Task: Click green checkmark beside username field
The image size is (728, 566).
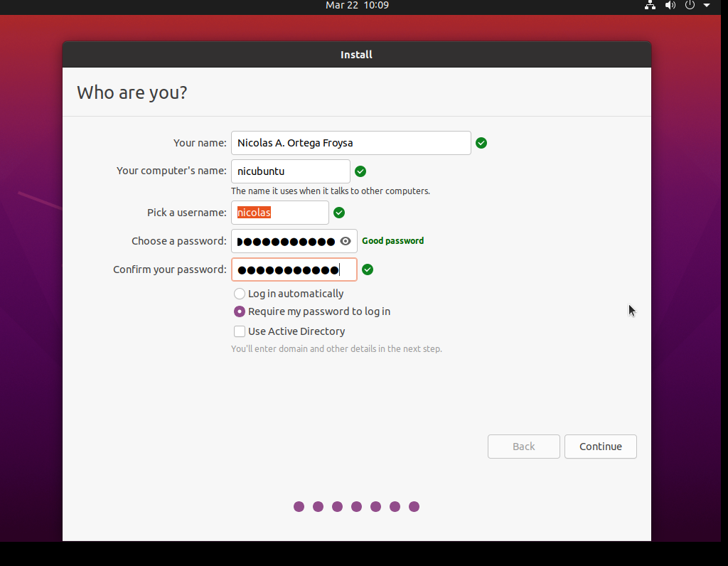Action: (339, 213)
